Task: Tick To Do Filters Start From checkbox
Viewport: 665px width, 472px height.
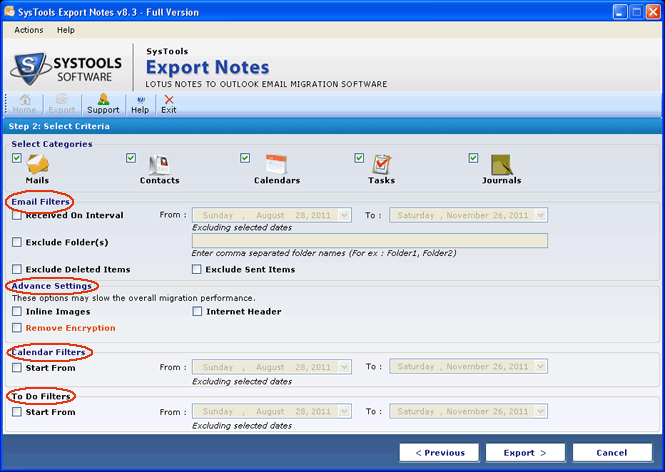Action: 17,412
